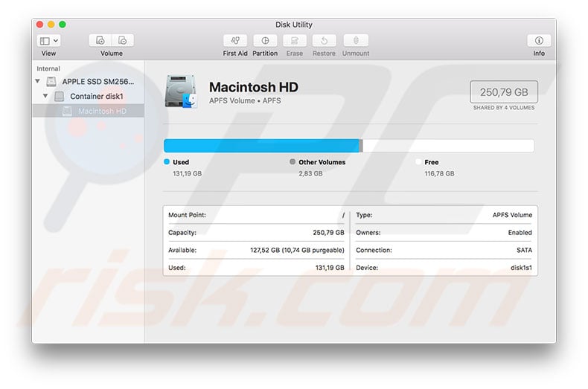Click the Type APFS Volume value

(x=512, y=215)
